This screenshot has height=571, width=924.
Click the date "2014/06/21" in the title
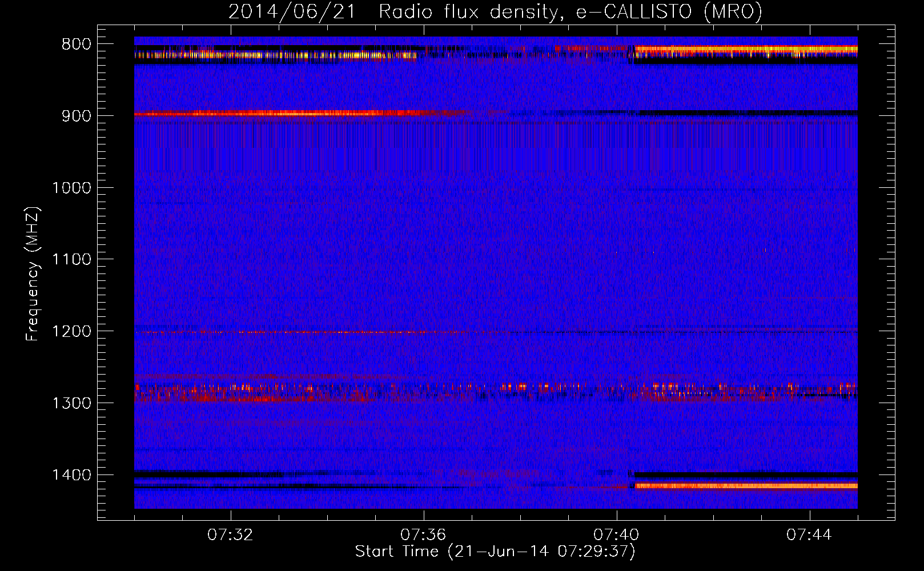click(292, 11)
